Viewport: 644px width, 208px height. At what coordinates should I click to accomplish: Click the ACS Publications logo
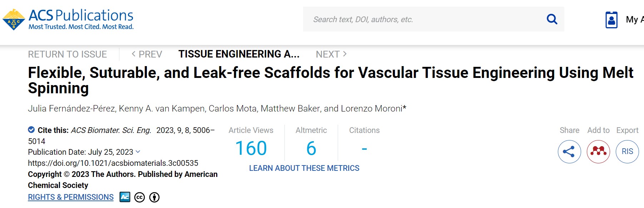pyautogui.click(x=68, y=19)
